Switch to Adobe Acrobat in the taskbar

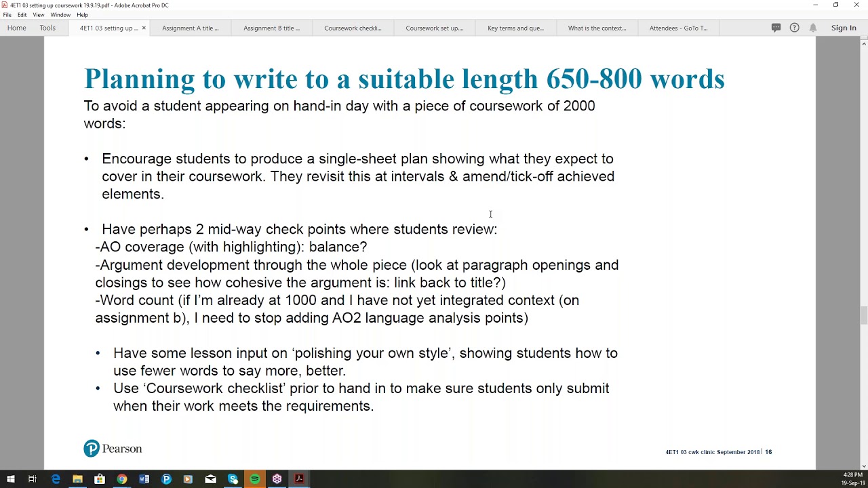(x=299, y=479)
